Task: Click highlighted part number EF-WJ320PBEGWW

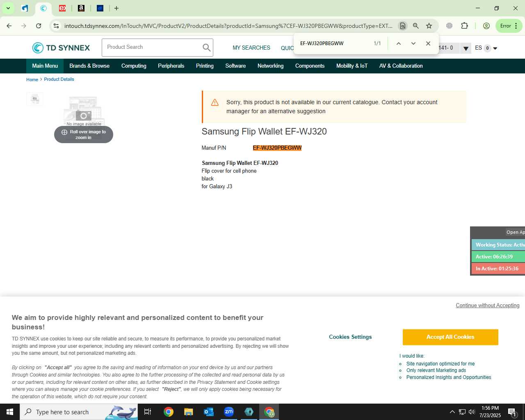Action: [277, 148]
